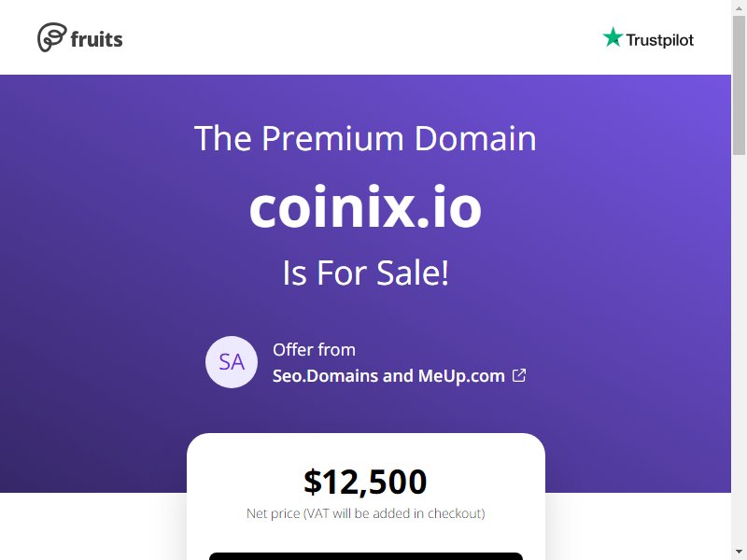Screen dimensions: 747x560
Task: Click "The Premium Domain" heading text
Action: (x=365, y=138)
